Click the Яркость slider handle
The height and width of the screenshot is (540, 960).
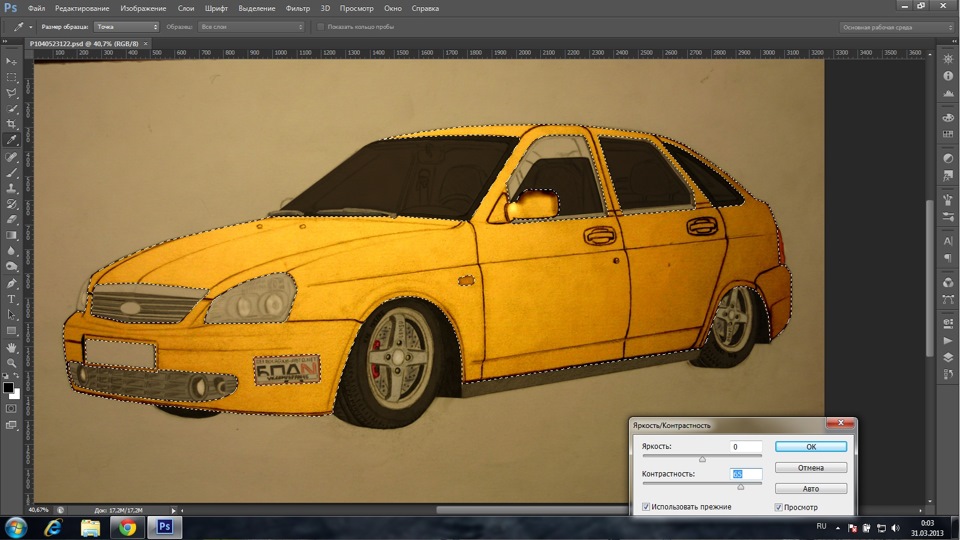pos(702,459)
